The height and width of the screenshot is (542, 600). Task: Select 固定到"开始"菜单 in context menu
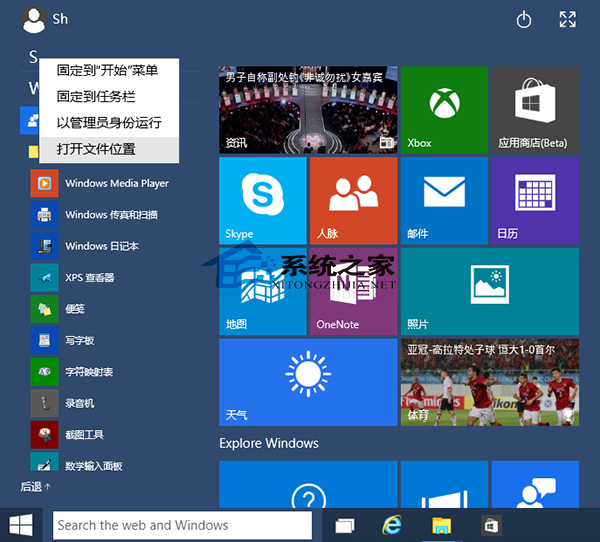click(109, 71)
